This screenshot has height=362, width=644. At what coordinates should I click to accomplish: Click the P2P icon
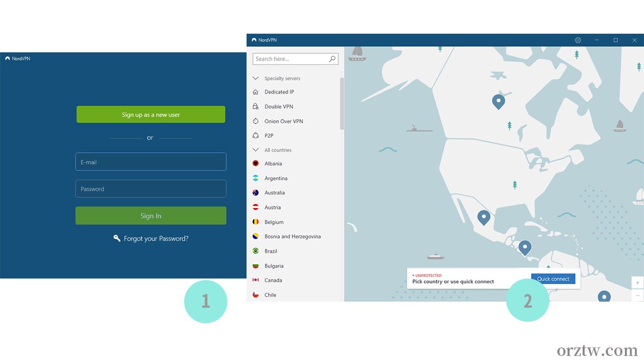256,136
